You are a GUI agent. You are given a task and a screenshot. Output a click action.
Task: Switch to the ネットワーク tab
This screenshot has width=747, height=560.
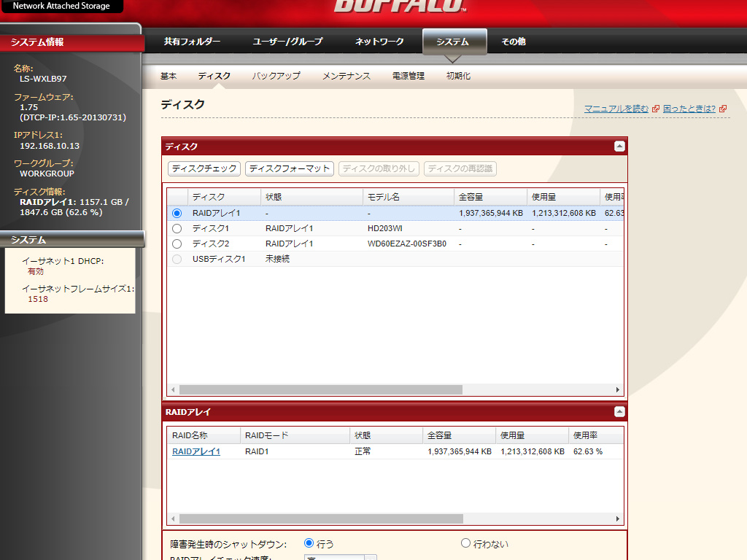379,42
